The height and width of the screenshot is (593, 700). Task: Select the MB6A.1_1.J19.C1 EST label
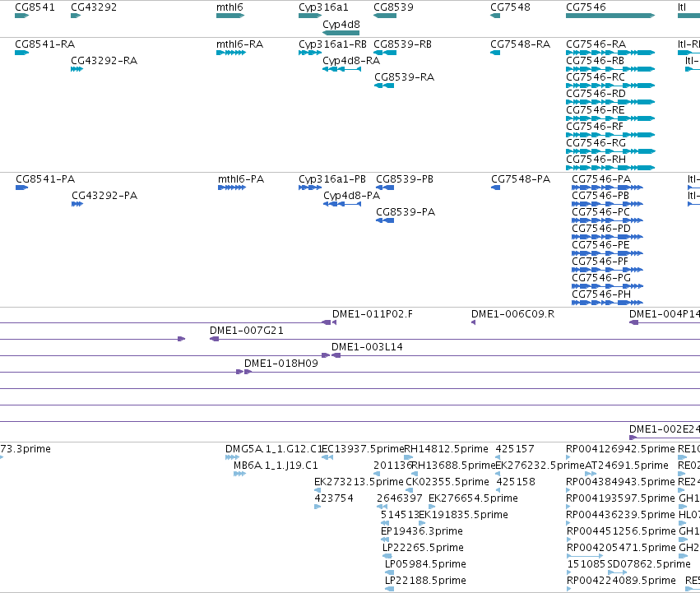[x=276, y=466]
